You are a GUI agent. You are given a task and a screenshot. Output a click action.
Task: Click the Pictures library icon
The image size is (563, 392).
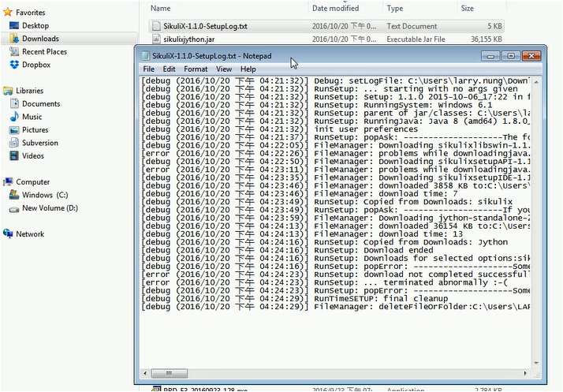coord(14,129)
